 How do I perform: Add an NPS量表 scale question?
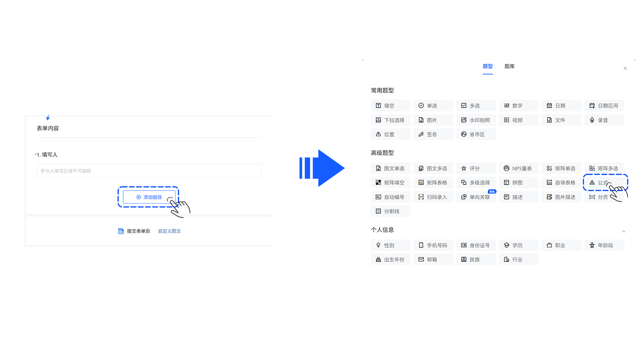pyautogui.click(x=519, y=168)
